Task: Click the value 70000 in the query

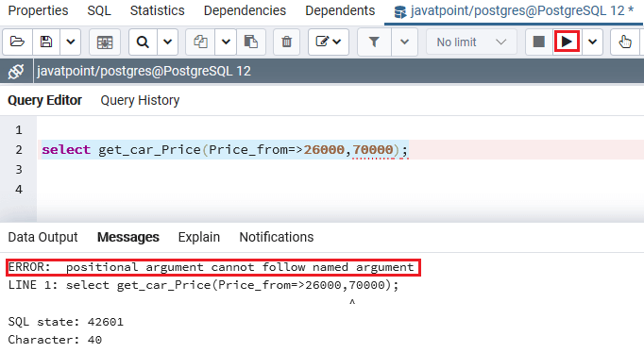Action: point(373,150)
